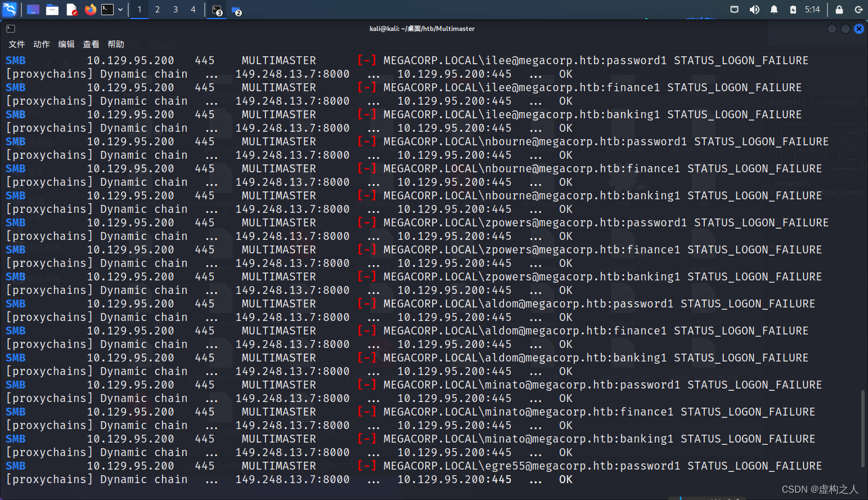Image resolution: width=868 pixels, height=500 pixels.
Task: Click the log out panel icon
Action: (x=858, y=10)
